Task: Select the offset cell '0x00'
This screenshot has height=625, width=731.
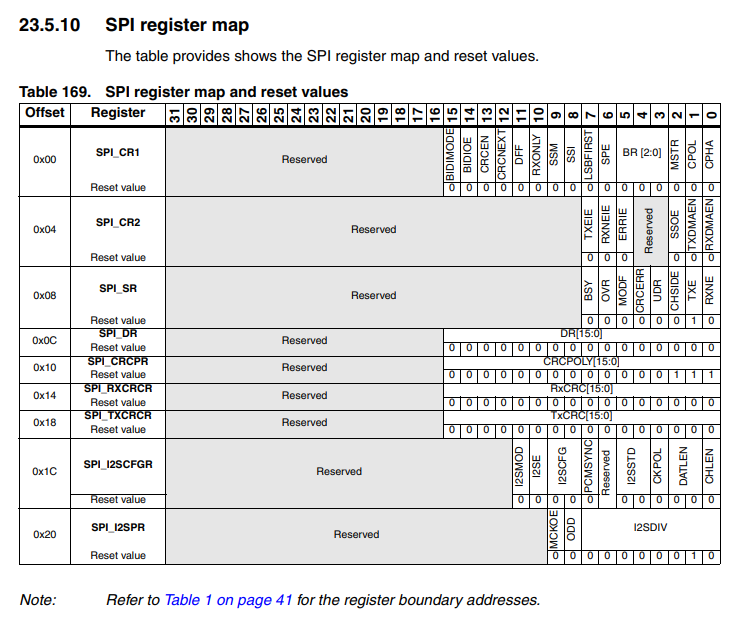Action: tap(45, 159)
